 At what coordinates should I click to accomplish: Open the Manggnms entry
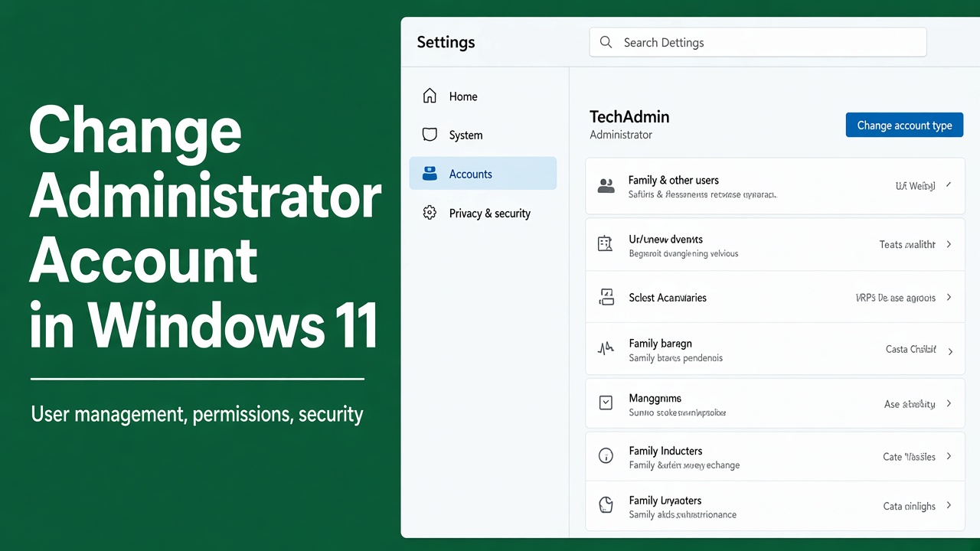(775, 403)
